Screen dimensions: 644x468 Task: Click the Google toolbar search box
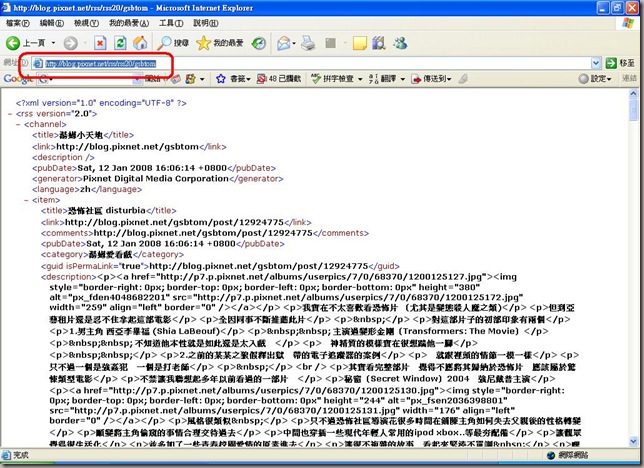click(x=90, y=78)
